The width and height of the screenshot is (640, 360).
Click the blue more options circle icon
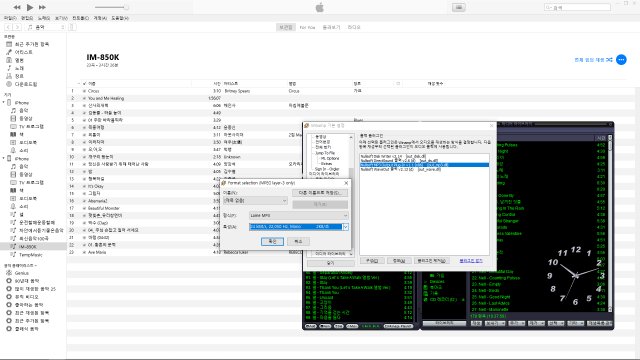[621, 60]
